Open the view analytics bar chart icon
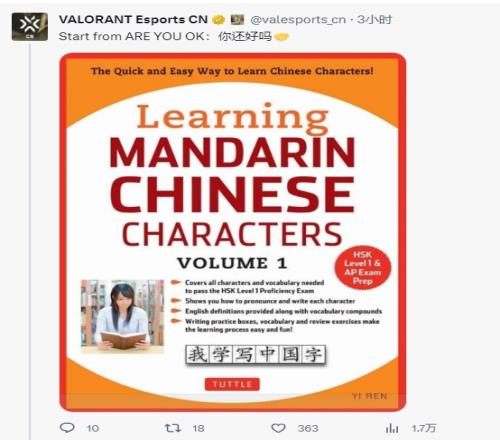 click(392, 428)
